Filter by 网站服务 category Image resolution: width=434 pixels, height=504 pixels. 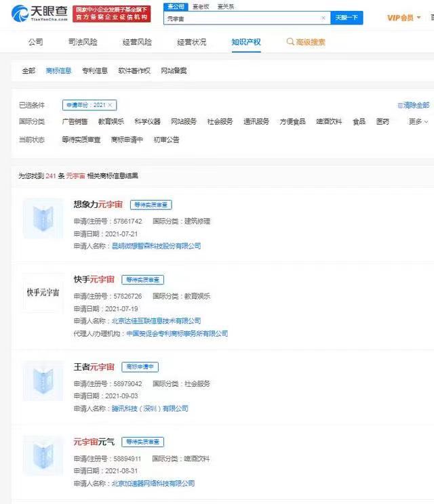point(184,121)
